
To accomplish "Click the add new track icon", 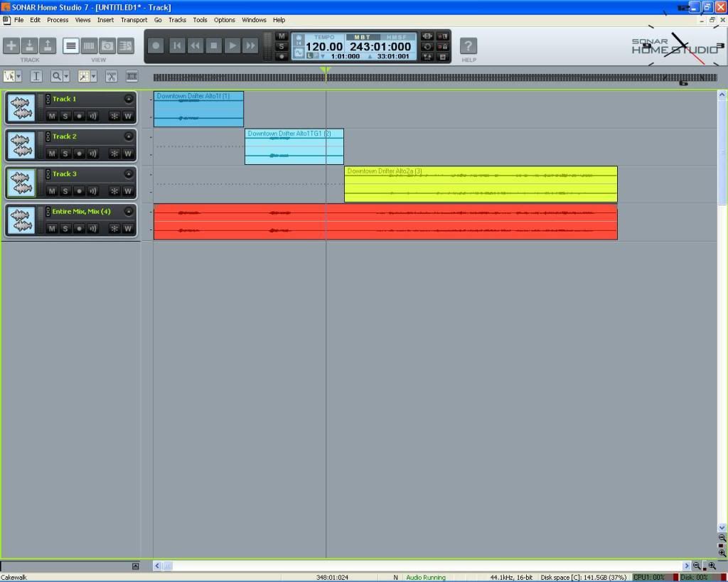I will coord(11,46).
